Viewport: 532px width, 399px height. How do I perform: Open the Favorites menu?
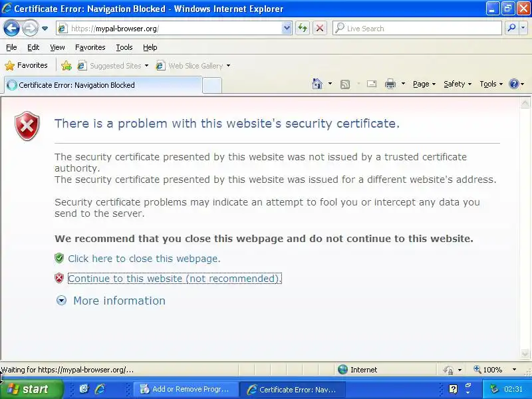pos(90,47)
